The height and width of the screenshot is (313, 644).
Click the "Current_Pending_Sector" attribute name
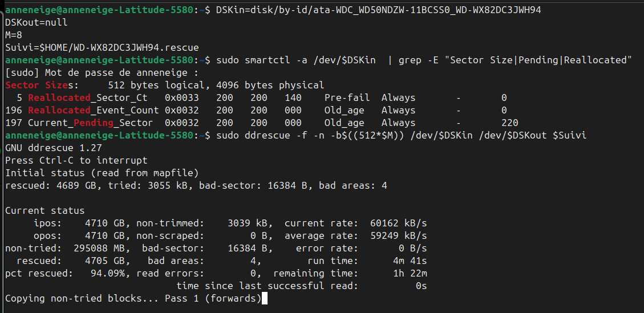(91, 123)
